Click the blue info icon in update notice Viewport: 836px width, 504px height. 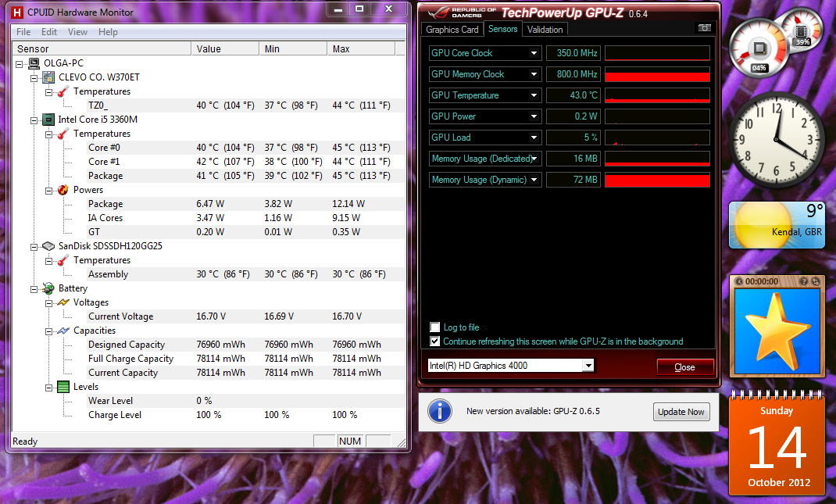pos(440,411)
